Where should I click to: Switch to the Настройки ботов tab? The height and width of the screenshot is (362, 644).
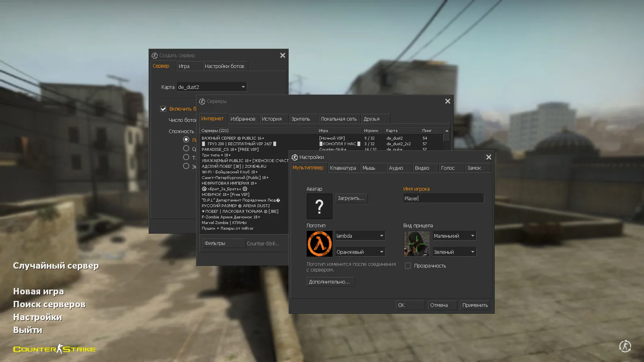[x=225, y=66]
